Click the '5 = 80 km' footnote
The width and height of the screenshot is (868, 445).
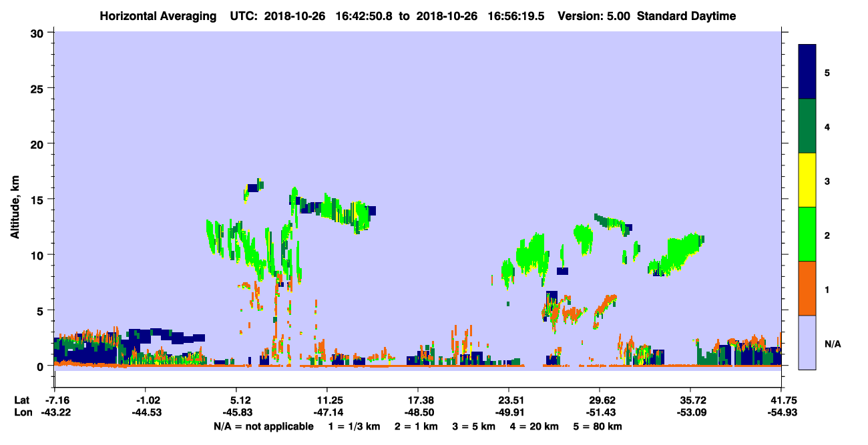point(598,426)
